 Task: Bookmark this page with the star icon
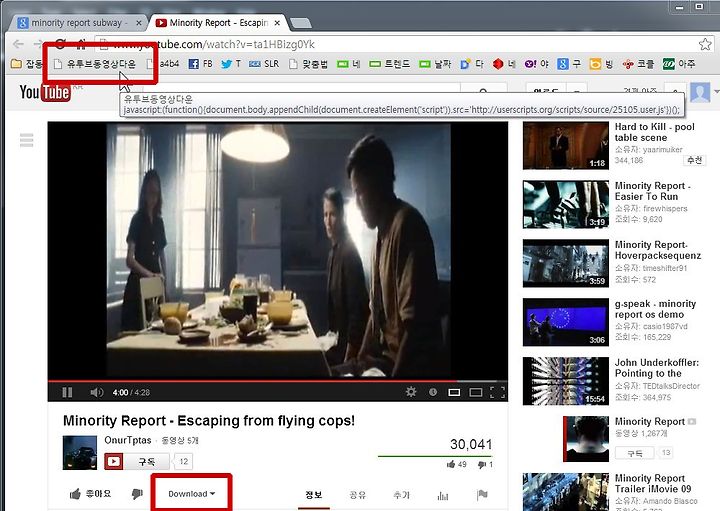point(705,44)
